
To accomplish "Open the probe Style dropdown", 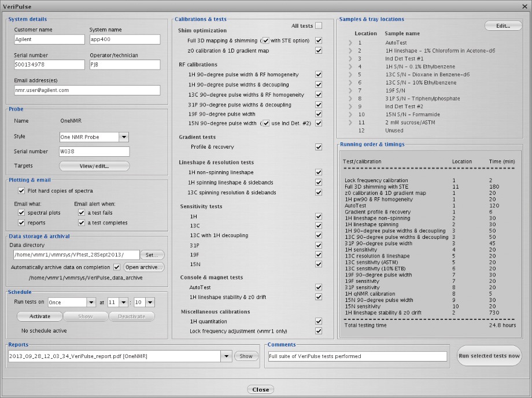I will [123, 137].
